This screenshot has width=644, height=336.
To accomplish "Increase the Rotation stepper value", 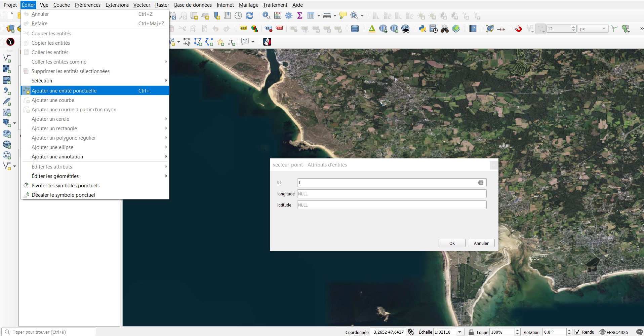I will point(569,330).
